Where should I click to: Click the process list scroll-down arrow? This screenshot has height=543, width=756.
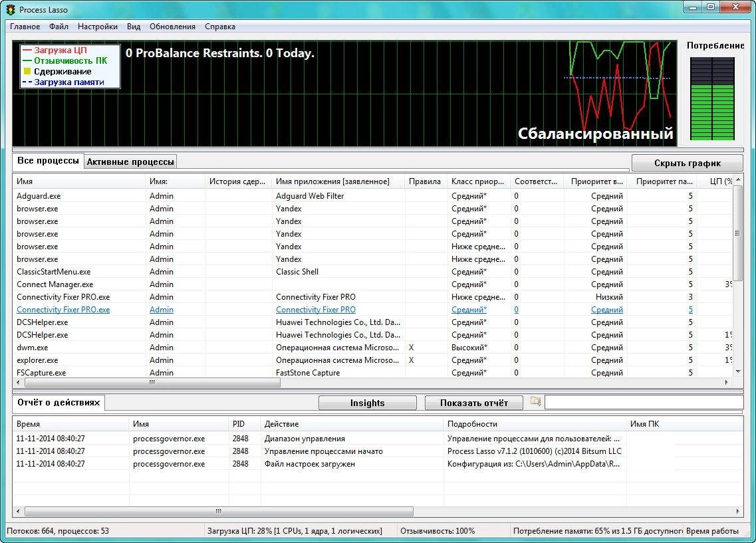coord(737,372)
